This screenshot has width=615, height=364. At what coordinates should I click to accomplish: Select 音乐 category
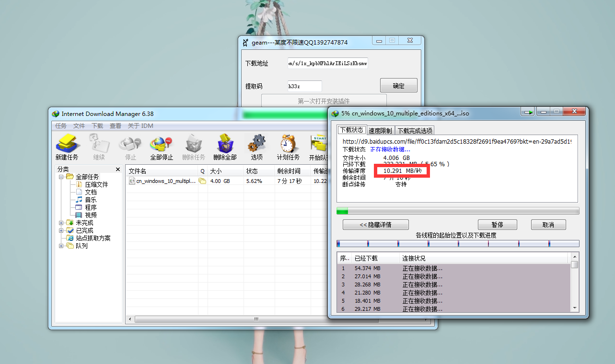(x=91, y=200)
